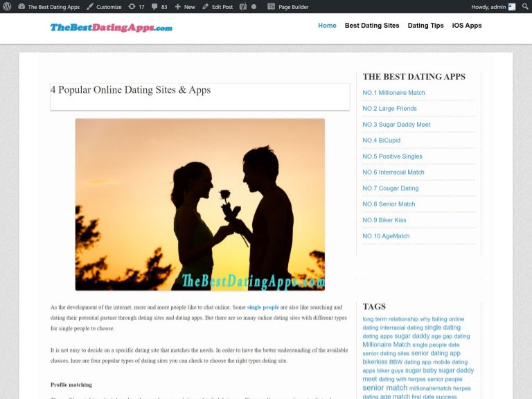Select the 'sugar baby' tag
The image size is (532, 399).
(x=421, y=371)
